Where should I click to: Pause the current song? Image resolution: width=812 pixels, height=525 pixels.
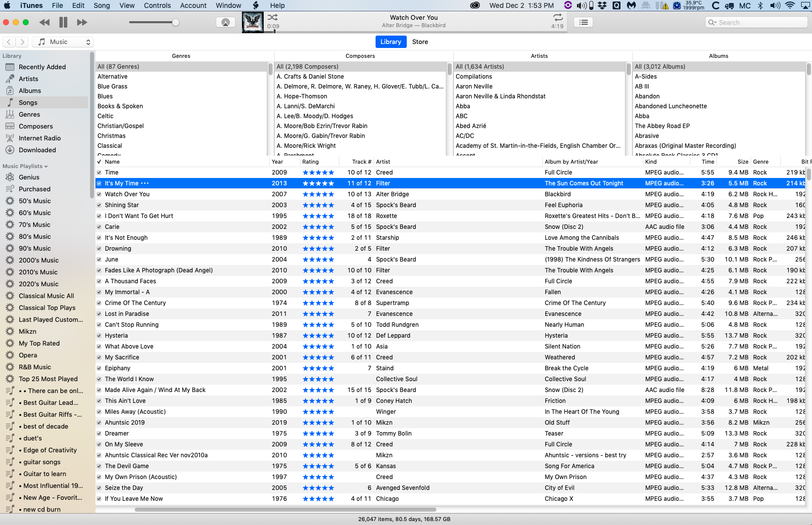point(63,22)
